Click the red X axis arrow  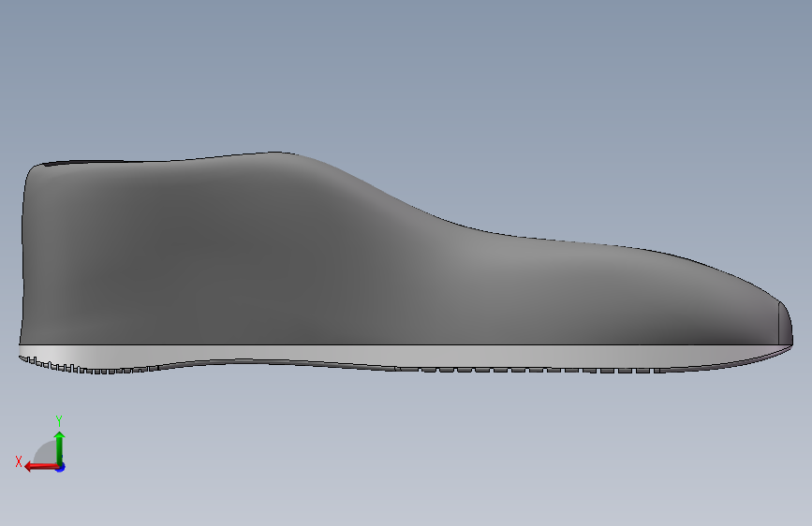pos(41,467)
